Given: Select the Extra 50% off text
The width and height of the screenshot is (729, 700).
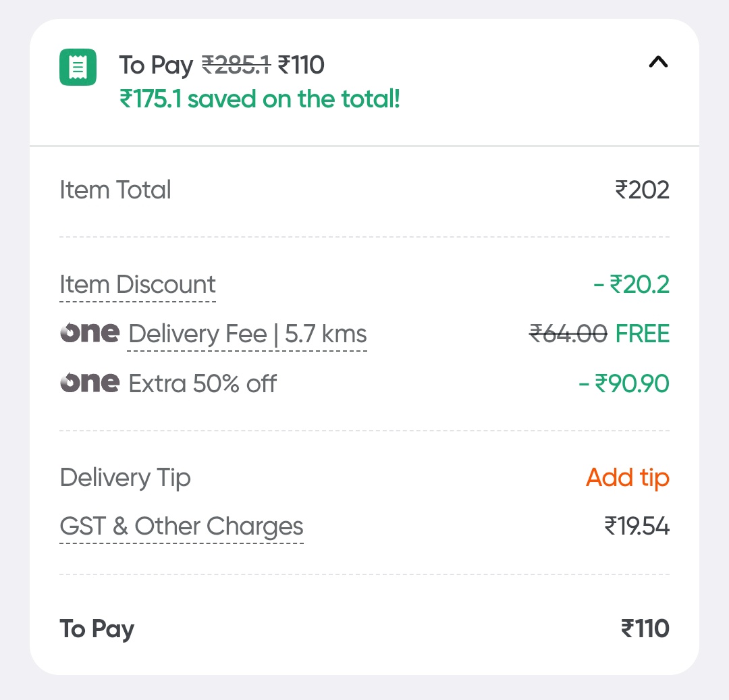Looking at the screenshot, I should point(202,383).
